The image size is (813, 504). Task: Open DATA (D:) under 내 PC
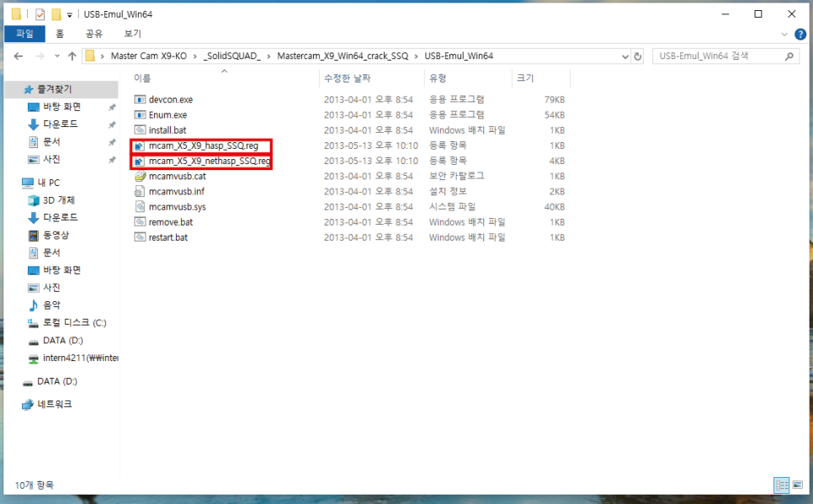(x=63, y=341)
